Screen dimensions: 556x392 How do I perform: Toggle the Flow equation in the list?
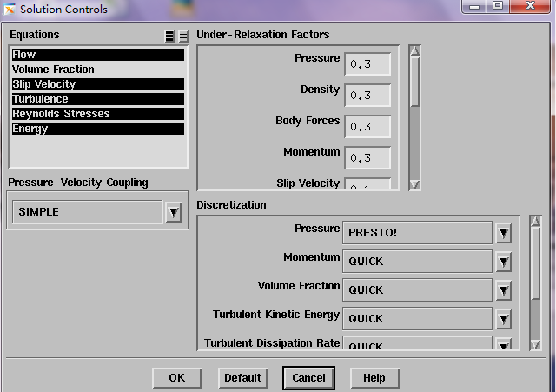point(97,55)
